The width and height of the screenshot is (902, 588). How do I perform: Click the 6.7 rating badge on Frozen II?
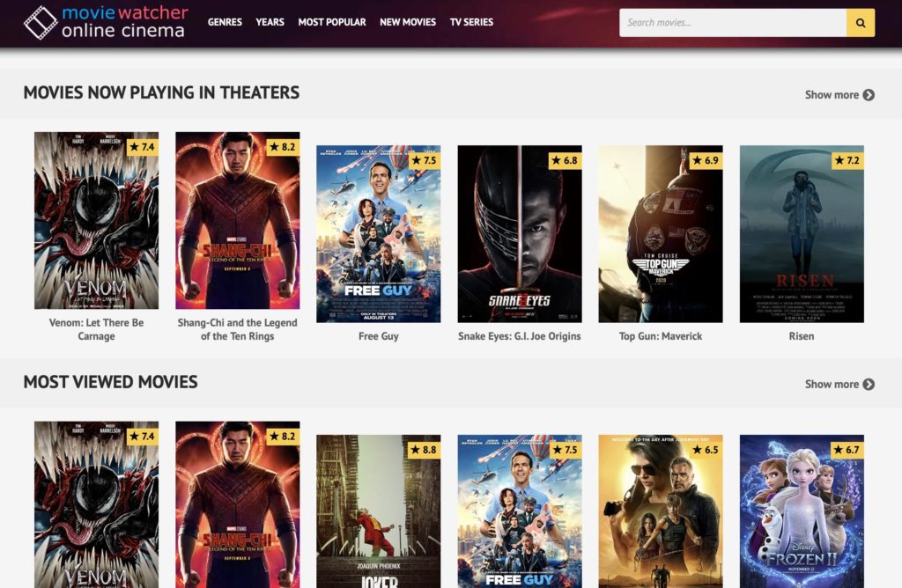pos(848,450)
